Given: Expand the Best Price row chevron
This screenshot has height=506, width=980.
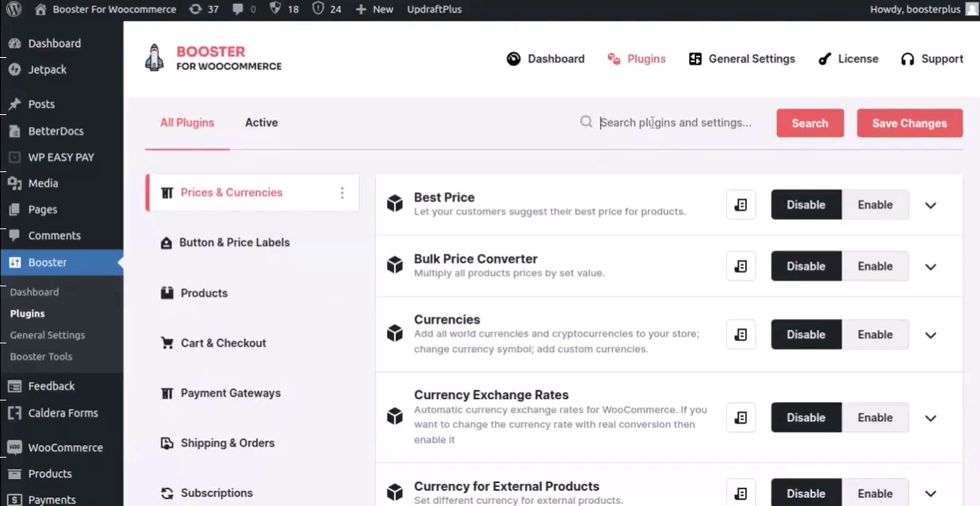Looking at the screenshot, I should coord(931,205).
